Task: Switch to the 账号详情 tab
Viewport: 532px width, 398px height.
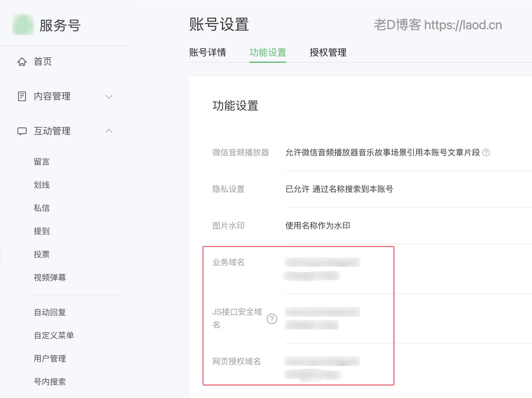Action: pyautogui.click(x=208, y=52)
